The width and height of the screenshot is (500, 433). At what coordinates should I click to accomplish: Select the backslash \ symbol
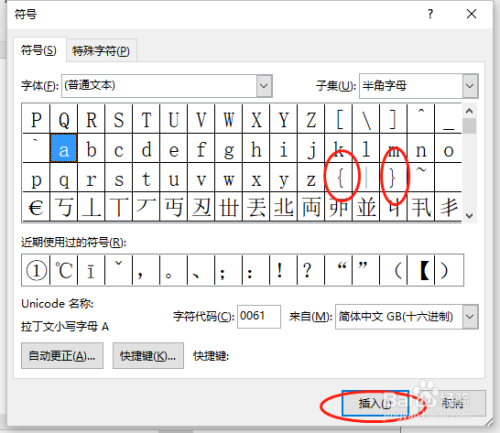click(x=366, y=119)
